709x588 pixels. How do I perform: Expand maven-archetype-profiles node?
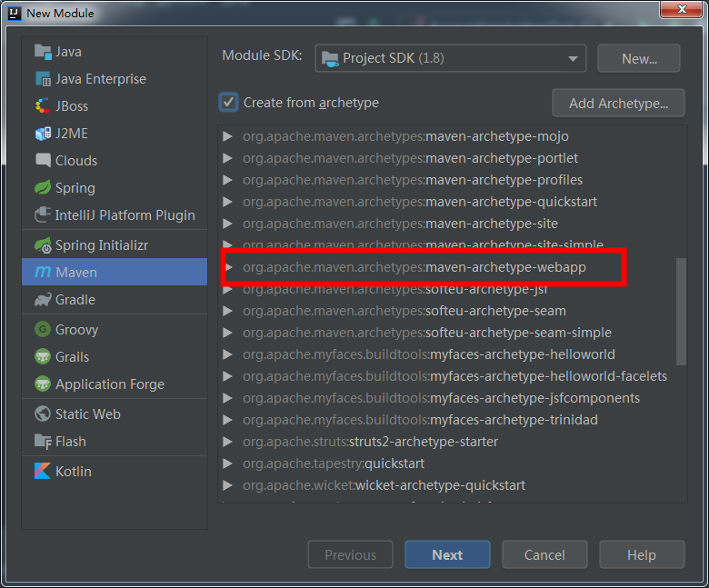pos(228,180)
